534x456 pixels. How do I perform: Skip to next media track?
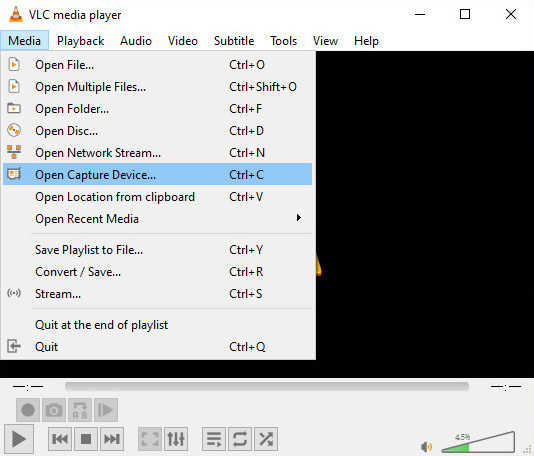pyautogui.click(x=112, y=439)
